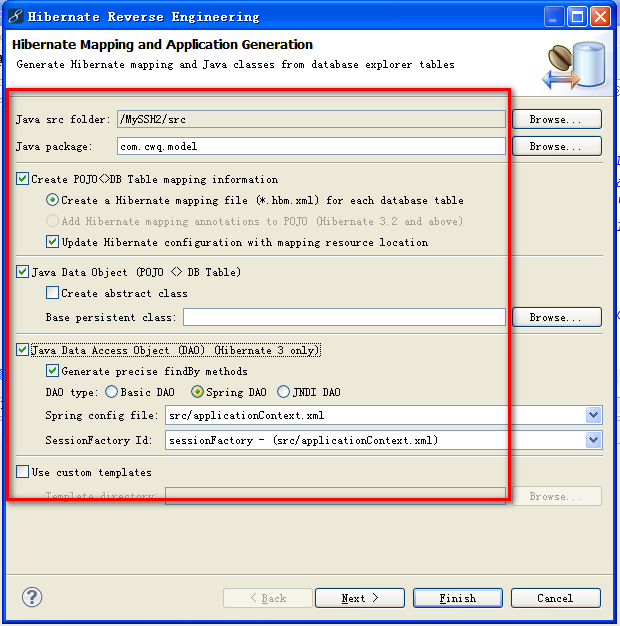The width and height of the screenshot is (620, 626).
Task: Click the Java src folder field
Action: point(311,119)
